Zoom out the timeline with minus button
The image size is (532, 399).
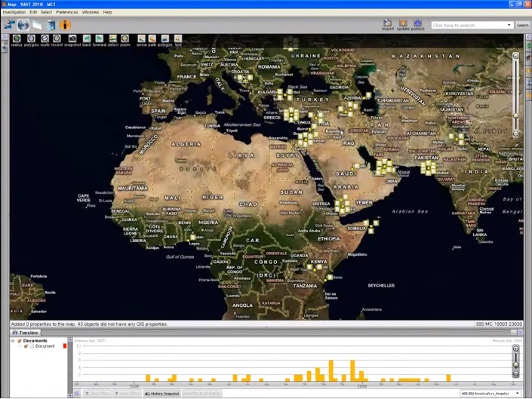pyautogui.click(x=515, y=374)
